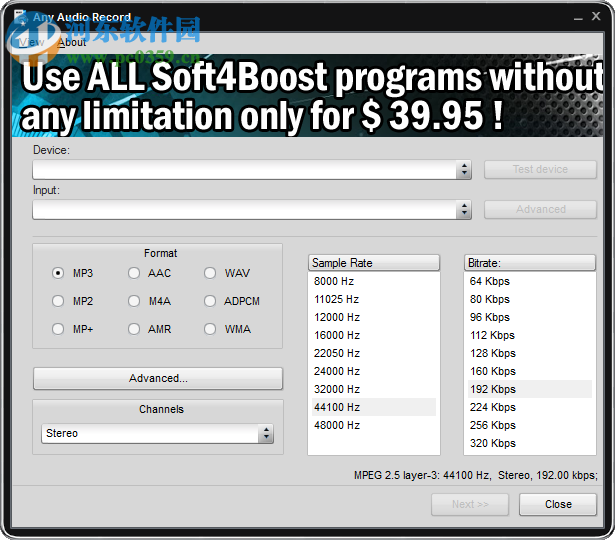Select the MP+ format radio button
Image resolution: width=615 pixels, height=540 pixels.
tap(58, 329)
